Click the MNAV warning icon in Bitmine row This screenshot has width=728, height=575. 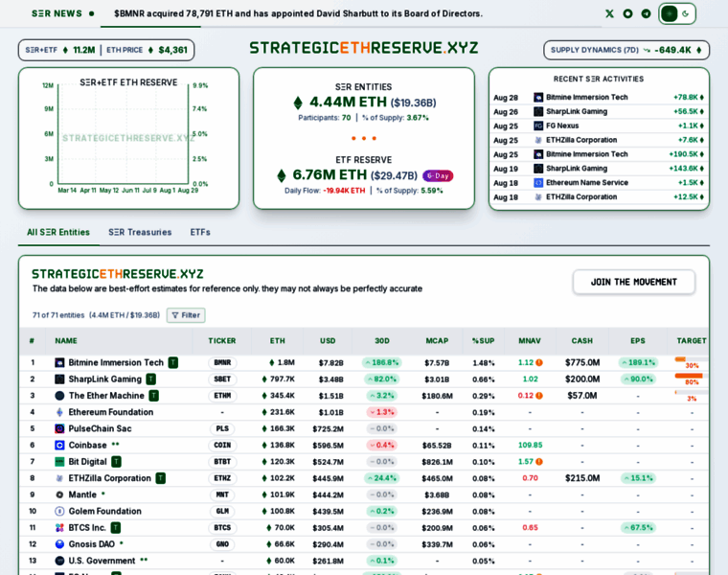coord(539,363)
